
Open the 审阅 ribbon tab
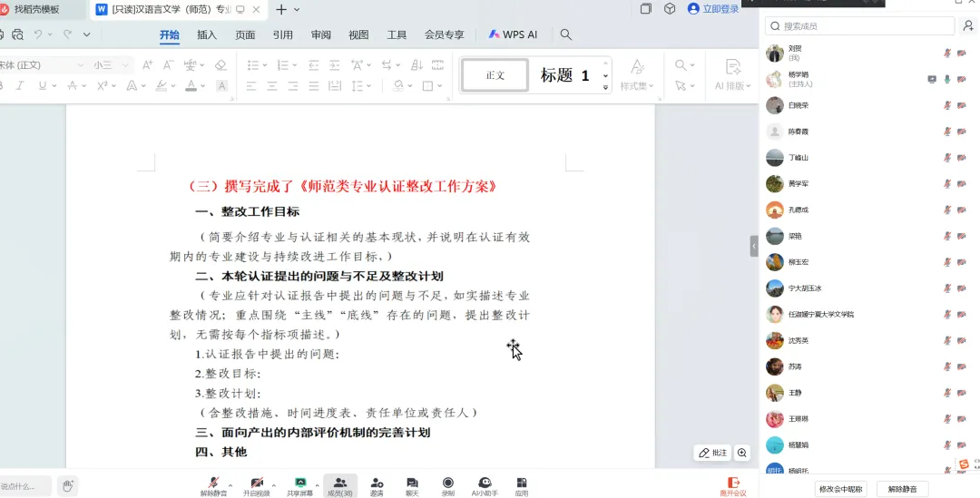321,34
